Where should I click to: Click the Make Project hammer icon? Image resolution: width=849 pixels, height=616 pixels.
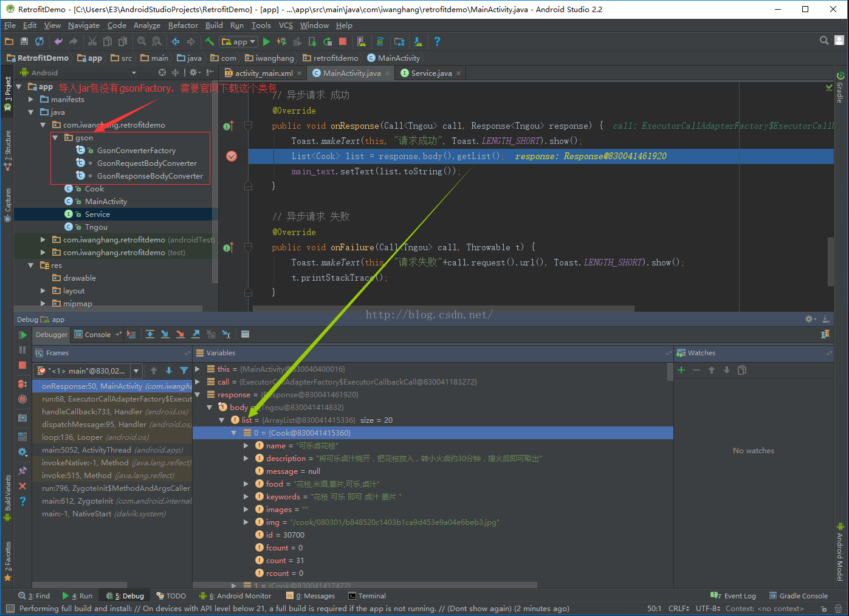point(209,41)
